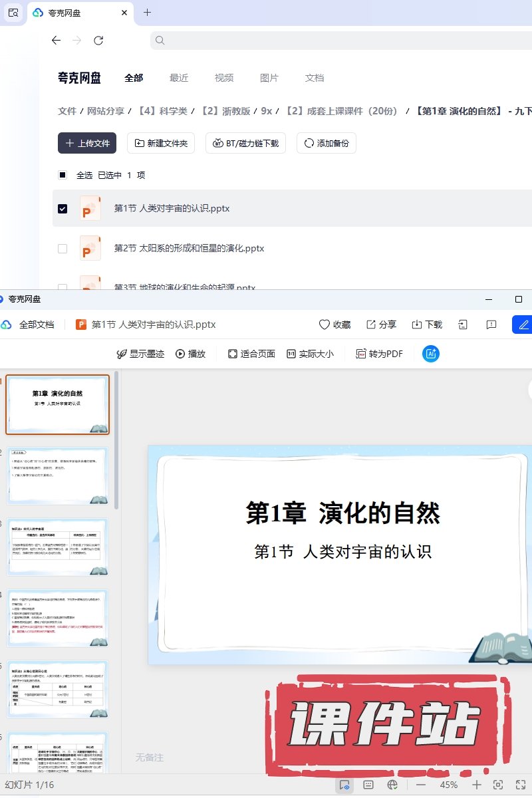Check the 第2节 太阳系的形成 file checkbox
The height and width of the screenshot is (798, 532).
click(63, 248)
